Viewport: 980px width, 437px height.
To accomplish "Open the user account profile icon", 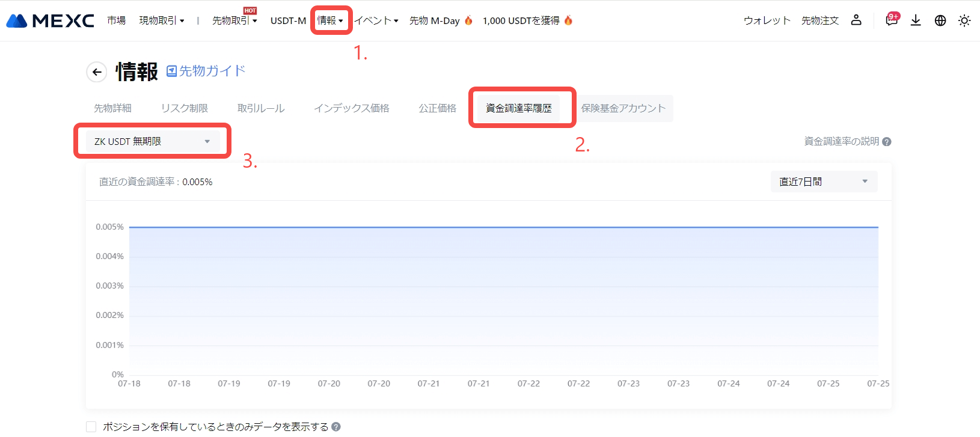I will click(856, 20).
